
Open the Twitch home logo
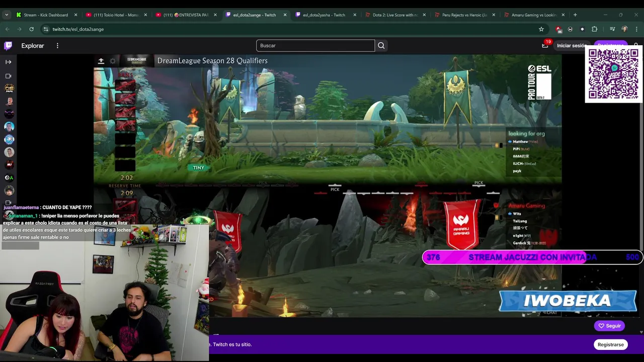pyautogui.click(x=8, y=45)
